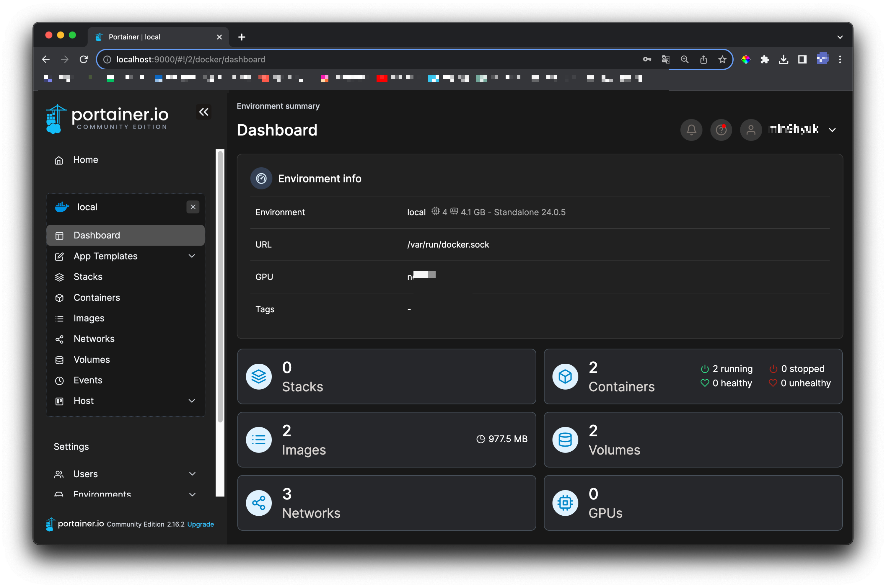Click the Containers tile cube icon

pyautogui.click(x=565, y=376)
